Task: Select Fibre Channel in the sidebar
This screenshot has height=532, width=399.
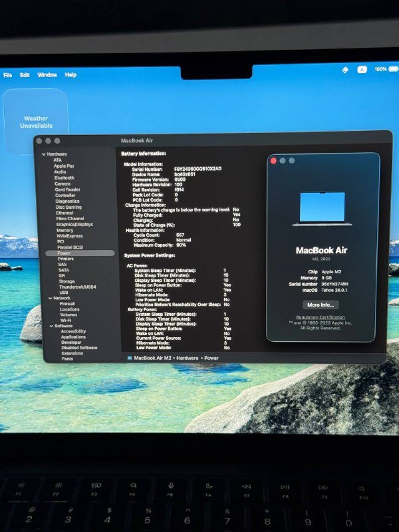Action: tap(70, 219)
